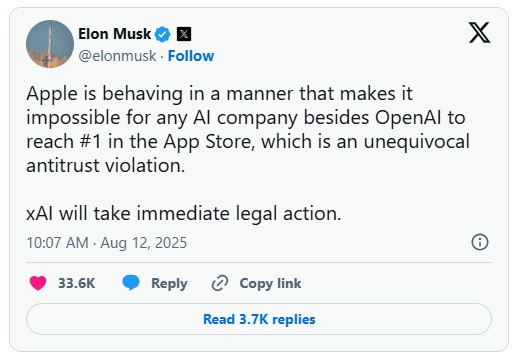Click the large X logo in the card corner
The image size is (520, 360).
pyautogui.click(x=479, y=33)
